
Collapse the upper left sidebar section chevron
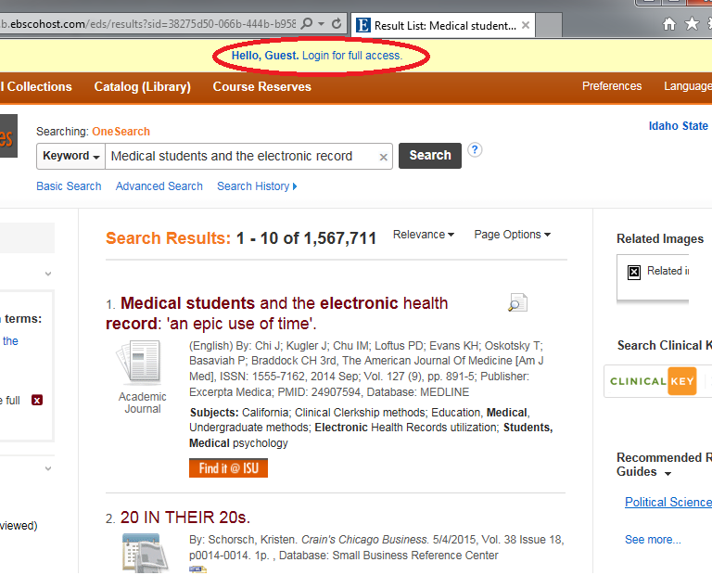click(x=47, y=274)
